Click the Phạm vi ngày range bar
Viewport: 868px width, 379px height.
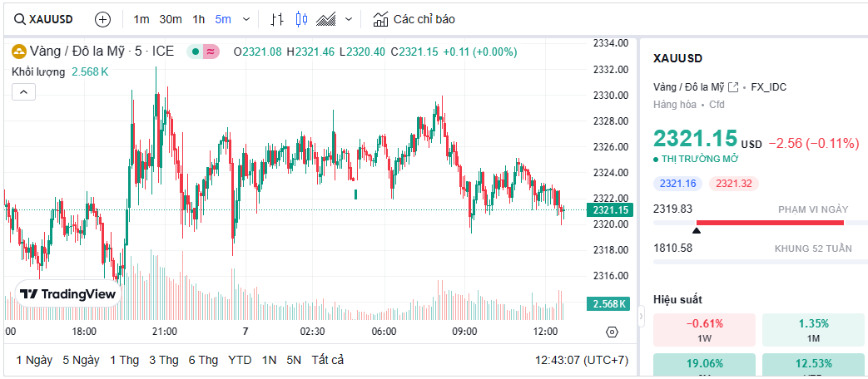[x=770, y=223]
